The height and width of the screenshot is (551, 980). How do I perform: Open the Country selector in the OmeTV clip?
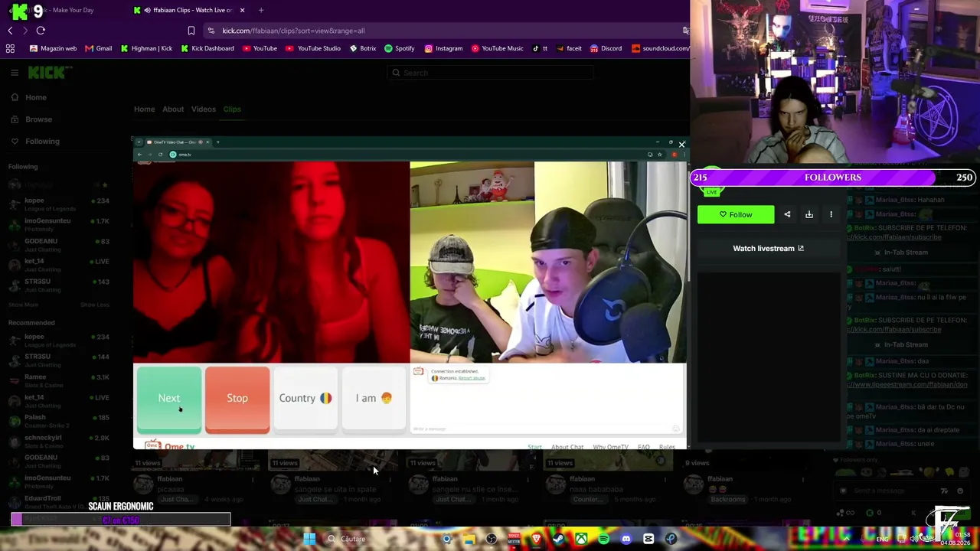(x=305, y=399)
